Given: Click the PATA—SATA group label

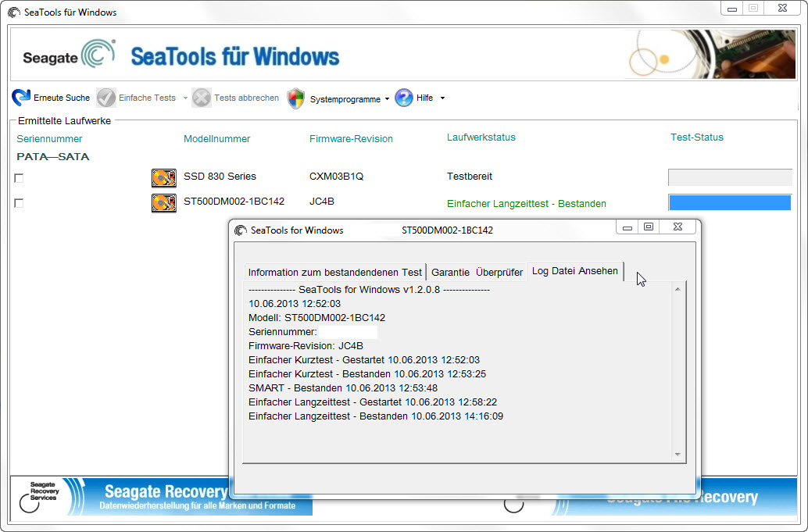Looking at the screenshot, I should click(x=53, y=156).
